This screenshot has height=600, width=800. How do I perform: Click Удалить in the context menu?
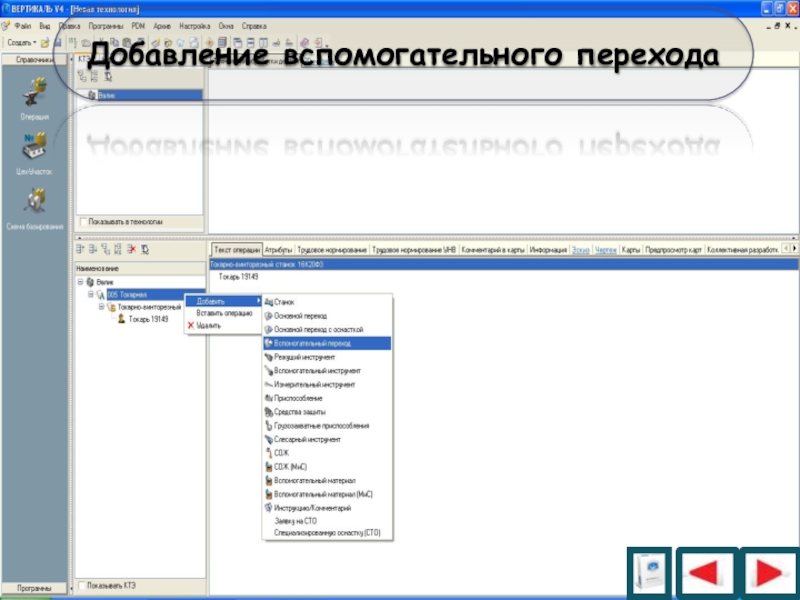tap(208, 325)
